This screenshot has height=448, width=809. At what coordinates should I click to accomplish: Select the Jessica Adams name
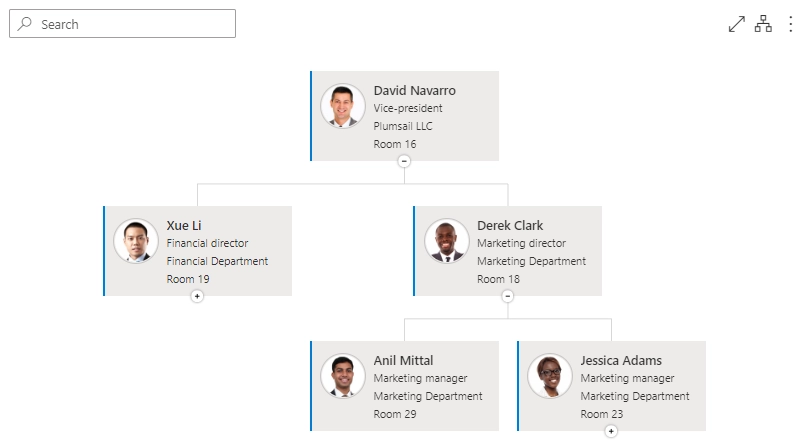621,360
